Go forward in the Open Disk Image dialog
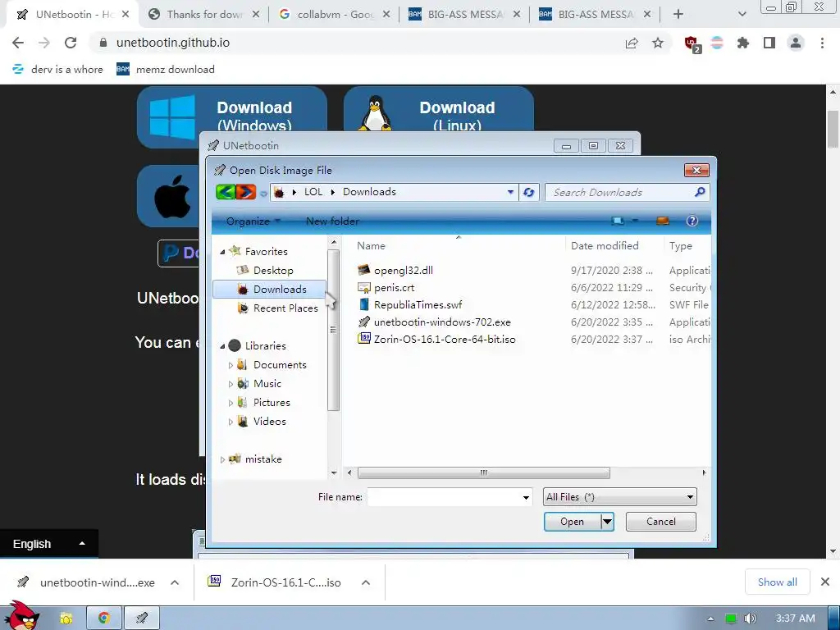 [246, 192]
